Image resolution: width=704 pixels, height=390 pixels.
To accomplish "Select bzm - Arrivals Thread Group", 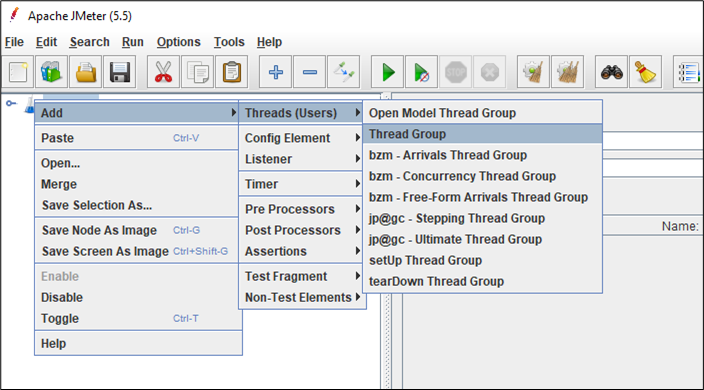I will [x=482, y=155].
